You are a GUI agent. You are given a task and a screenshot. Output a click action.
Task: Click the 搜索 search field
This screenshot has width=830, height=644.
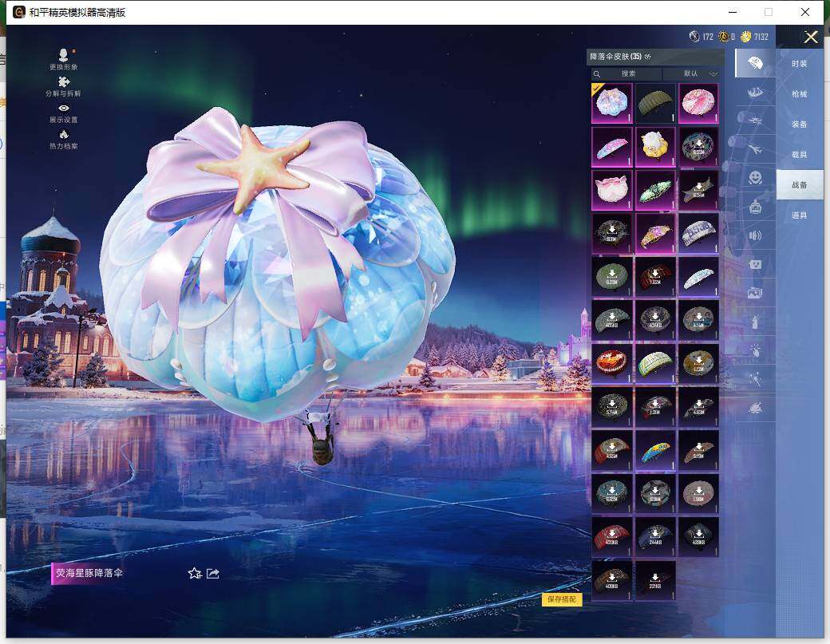click(626, 73)
